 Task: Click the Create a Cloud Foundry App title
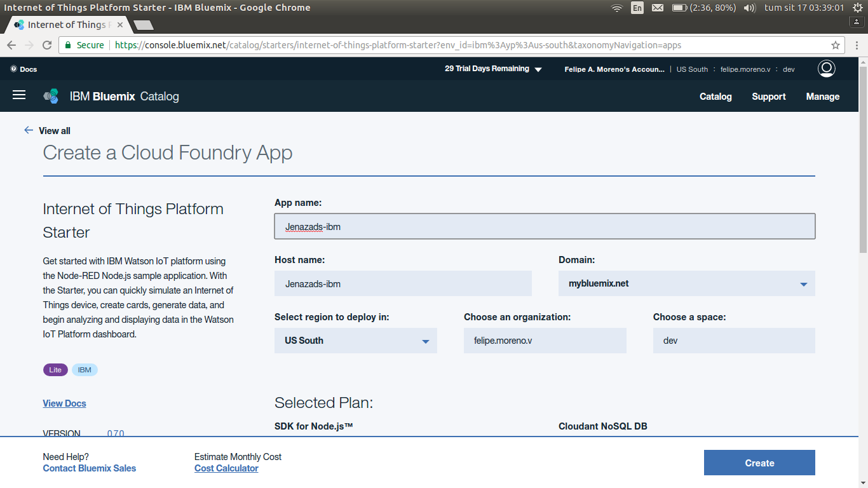[x=168, y=153]
